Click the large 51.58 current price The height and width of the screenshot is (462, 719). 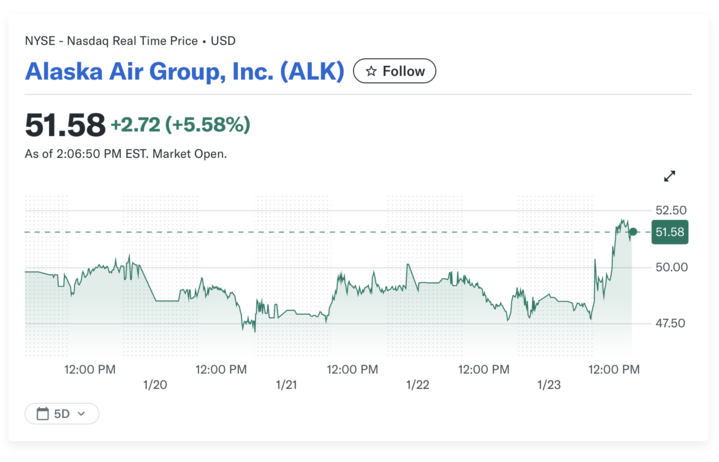(65, 125)
